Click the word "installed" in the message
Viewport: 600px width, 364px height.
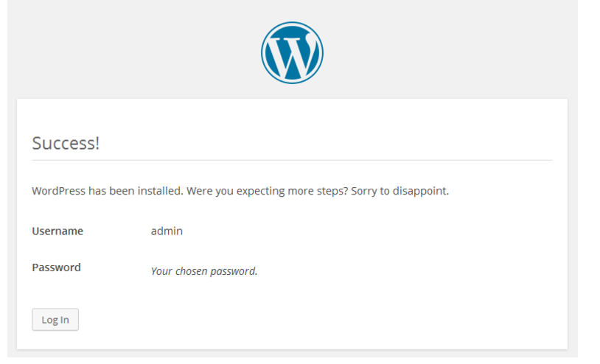pos(158,191)
